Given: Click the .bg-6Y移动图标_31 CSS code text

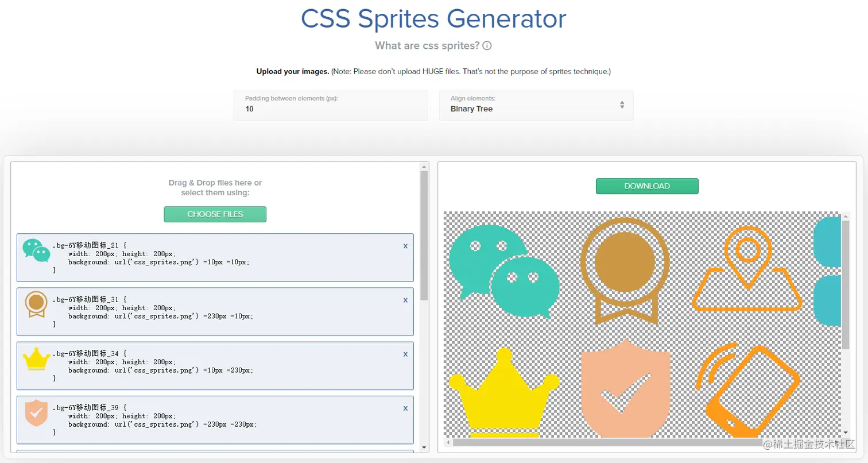Looking at the screenshot, I should [x=153, y=311].
